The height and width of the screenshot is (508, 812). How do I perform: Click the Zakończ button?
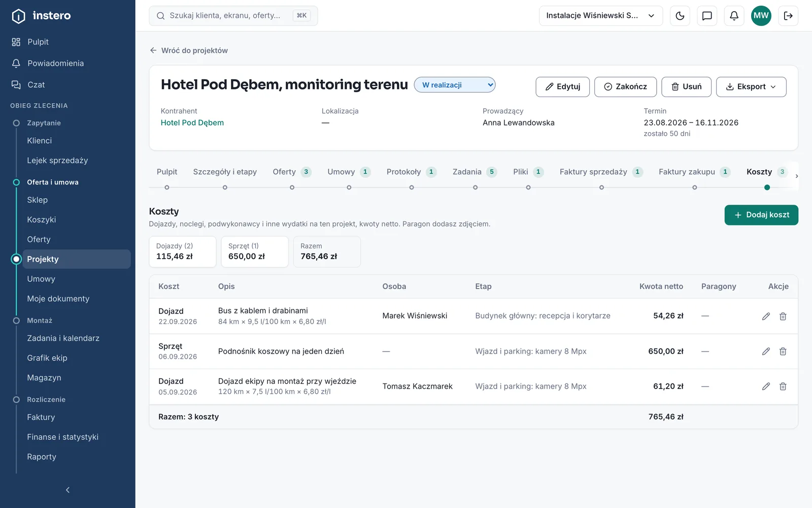point(625,87)
